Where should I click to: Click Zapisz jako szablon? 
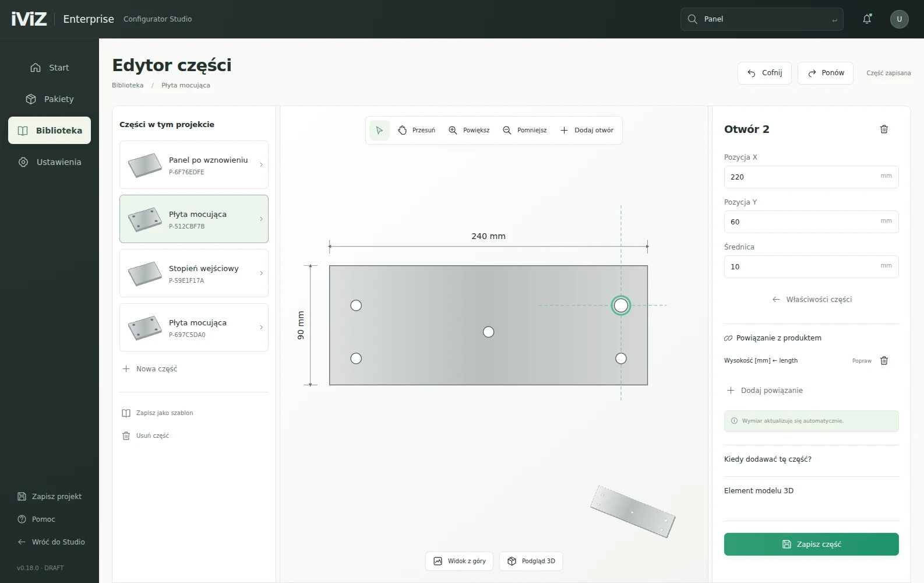(158, 413)
